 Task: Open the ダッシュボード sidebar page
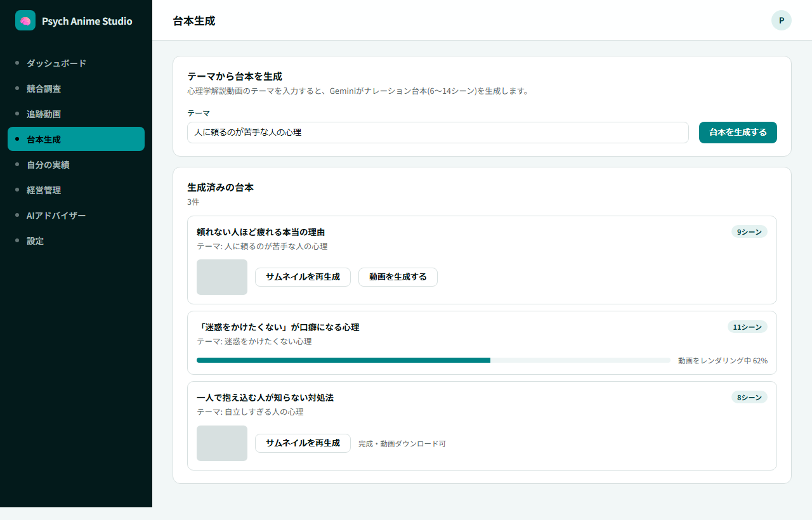coord(76,63)
